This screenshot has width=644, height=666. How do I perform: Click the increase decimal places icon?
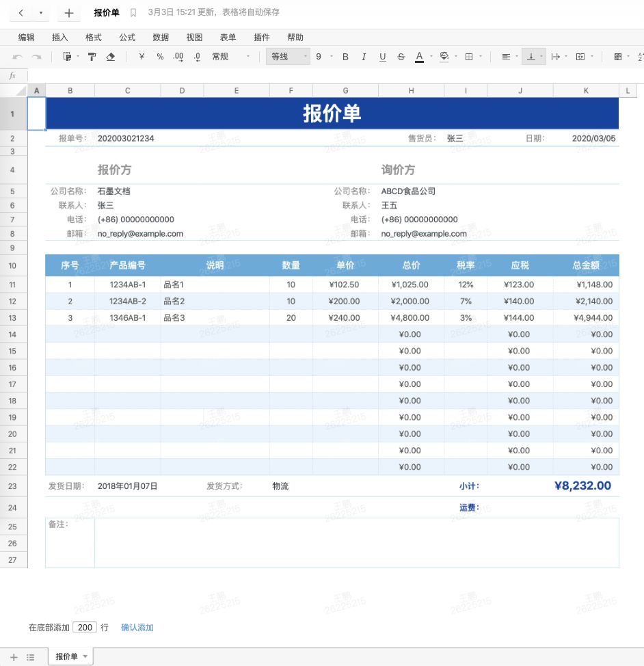pyautogui.click(x=180, y=57)
